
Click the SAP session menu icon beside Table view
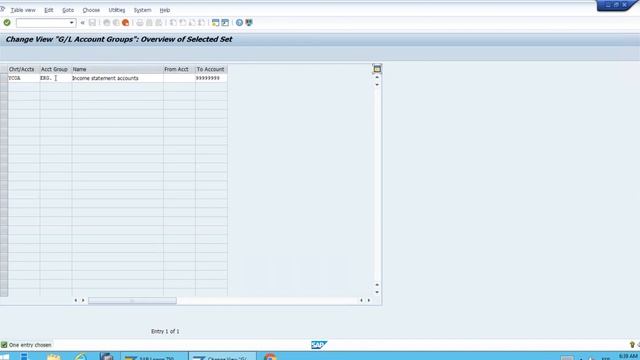tap(2, 9)
